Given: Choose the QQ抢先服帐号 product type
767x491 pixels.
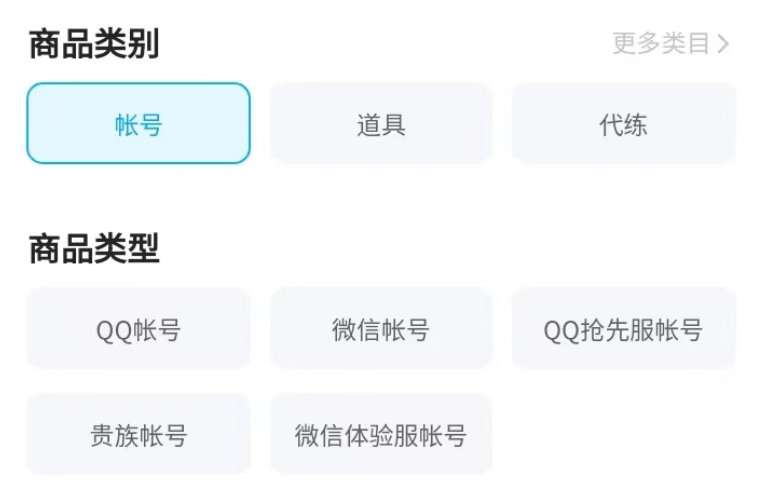Looking at the screenshot, I should click(623, 329).
